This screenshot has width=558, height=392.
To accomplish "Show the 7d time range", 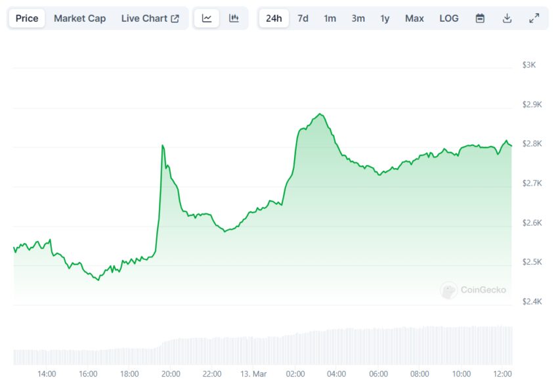I will 303,18.
